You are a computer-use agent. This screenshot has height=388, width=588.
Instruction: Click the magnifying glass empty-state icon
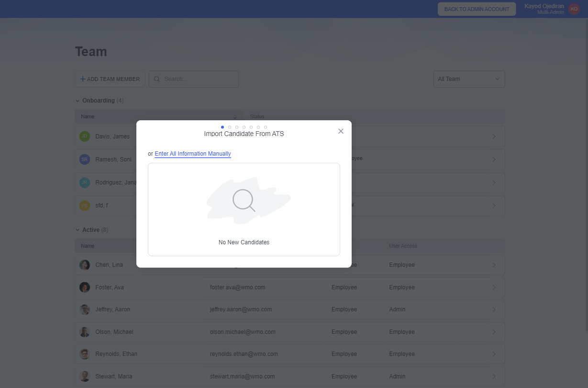click(x=244, y=200)
